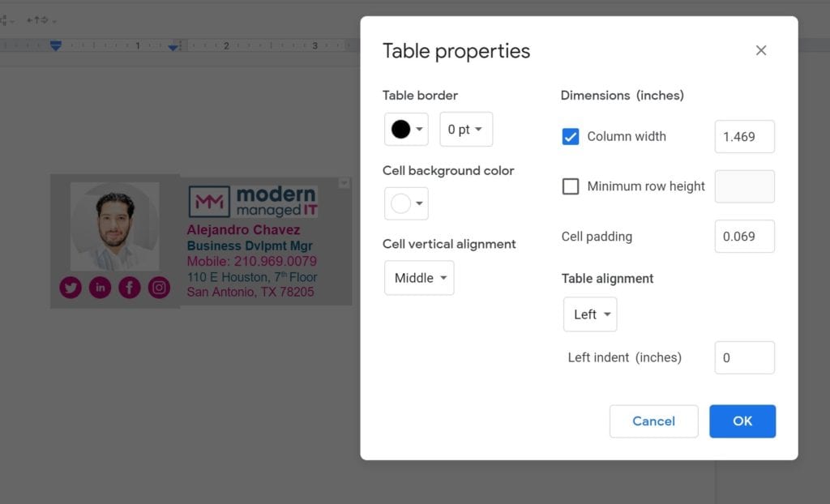Click the LinkedIn icon in the signature
This screenshot has width=830, height=504.
point(100,288)
